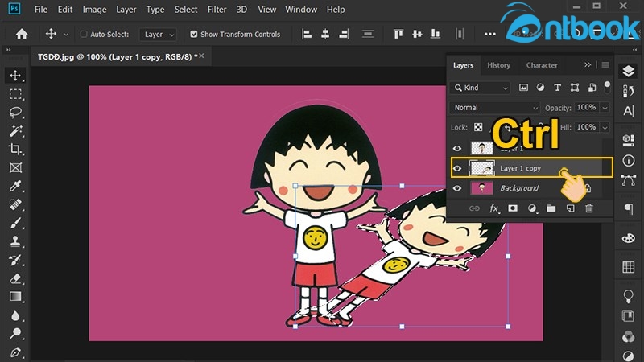Toggle lock transparent pixels
644x362 pixels.
click(478, 127)
